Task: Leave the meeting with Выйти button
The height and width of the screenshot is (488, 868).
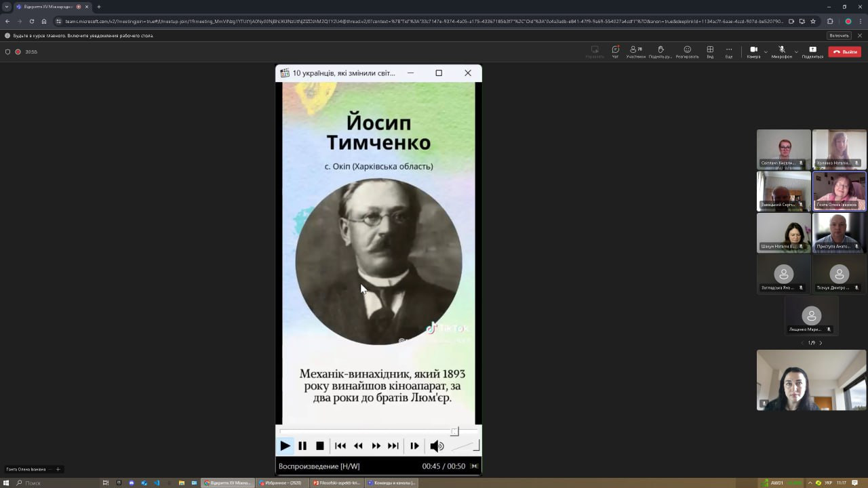Action: pos(846,52)
